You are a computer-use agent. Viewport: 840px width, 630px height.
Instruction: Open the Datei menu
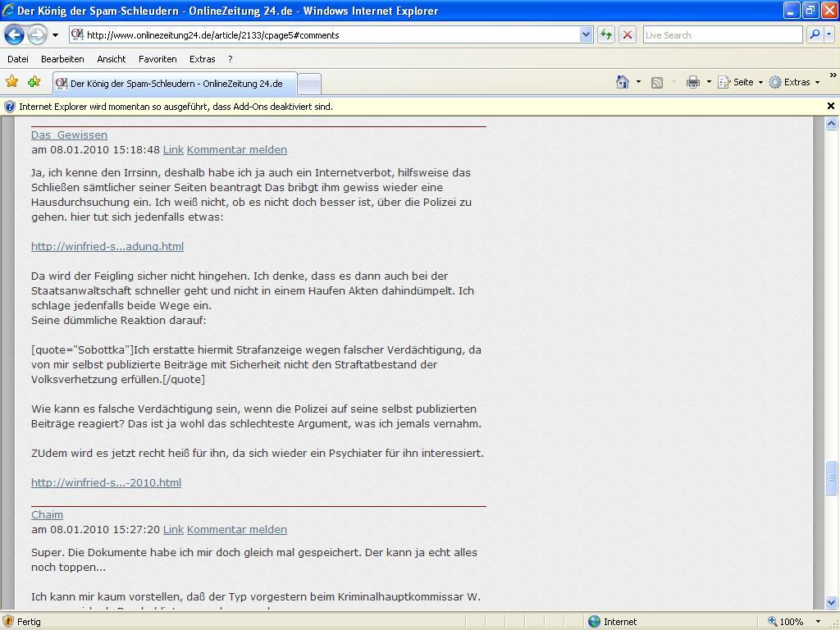[x=18, y=59]
